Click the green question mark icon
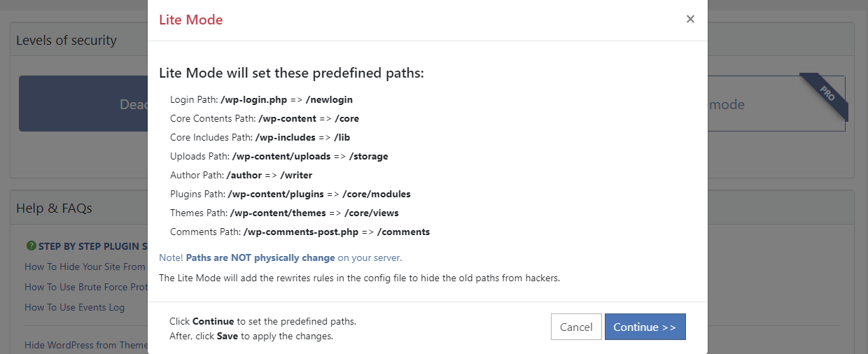The width and height of the screenshot is (868, 354). 31,246
